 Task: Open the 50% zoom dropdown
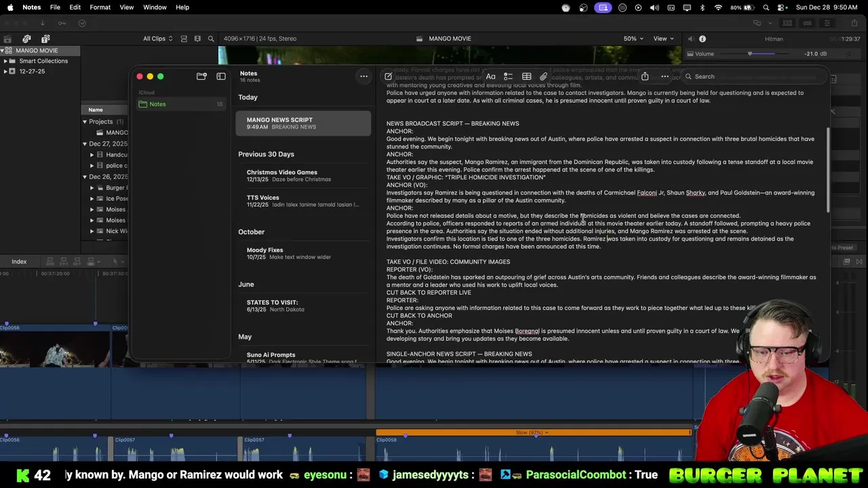(633, 39)
